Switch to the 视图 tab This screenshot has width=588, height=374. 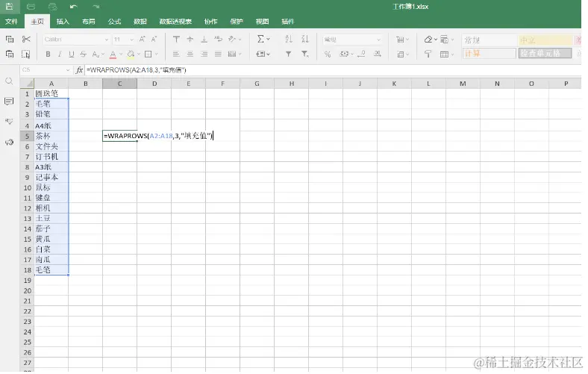pyautogui.click(x=262, y=22)
